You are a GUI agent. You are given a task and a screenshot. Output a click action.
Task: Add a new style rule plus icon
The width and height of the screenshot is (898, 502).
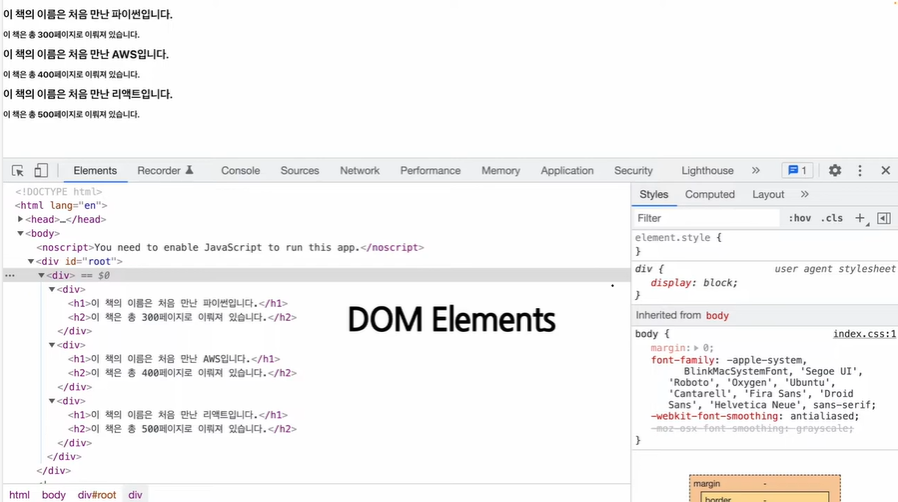[x=860, y=218]
